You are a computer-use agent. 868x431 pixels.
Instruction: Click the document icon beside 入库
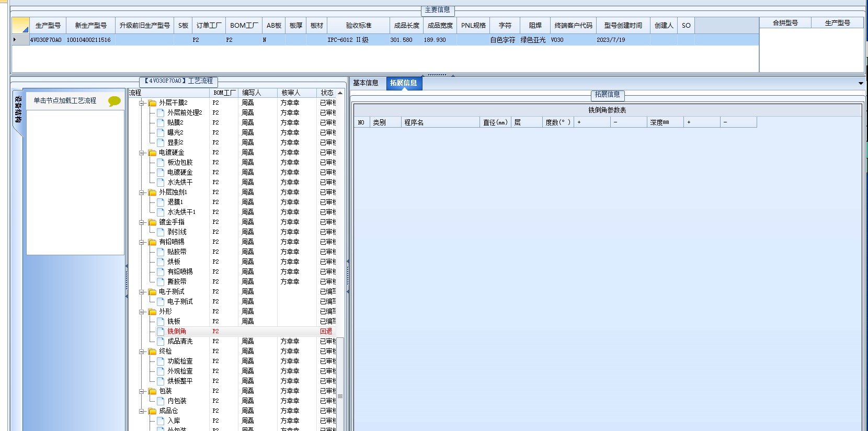[161, 421]
